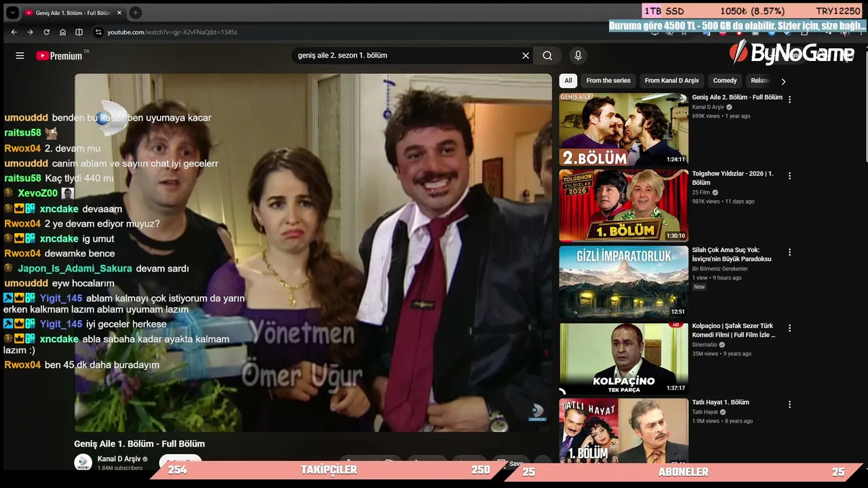Select the Comedy filter chip
Viewport: 868px width, 488px height.
[x=725, y=81]
